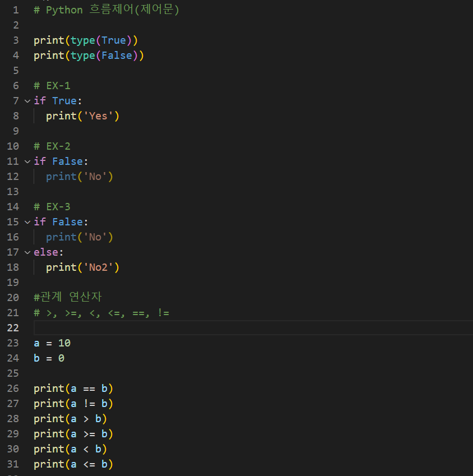Click on 'a = 10' assignment
This screenshot has width=473, height=476.
click(52, 343)
